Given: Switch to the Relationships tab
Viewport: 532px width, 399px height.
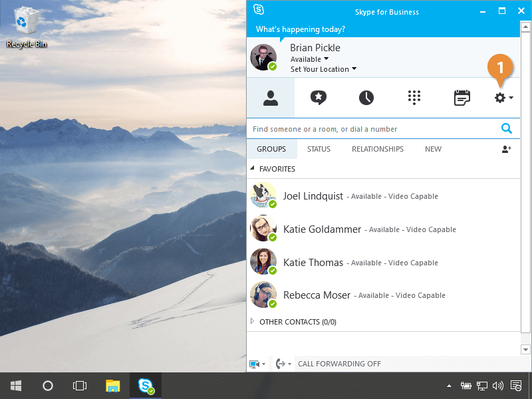Looking at the screenshot, I should coord(377,149).
